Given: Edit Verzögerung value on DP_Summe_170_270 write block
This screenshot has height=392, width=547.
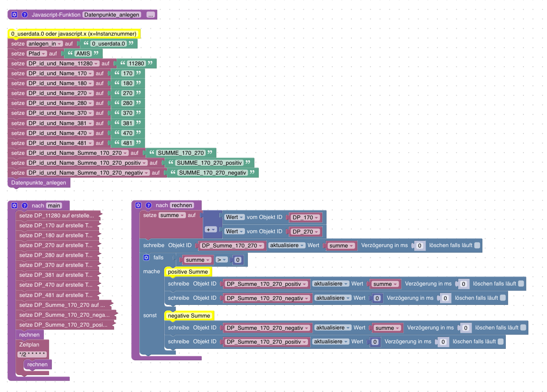Looking at the screenshot, I should point(420,245).
